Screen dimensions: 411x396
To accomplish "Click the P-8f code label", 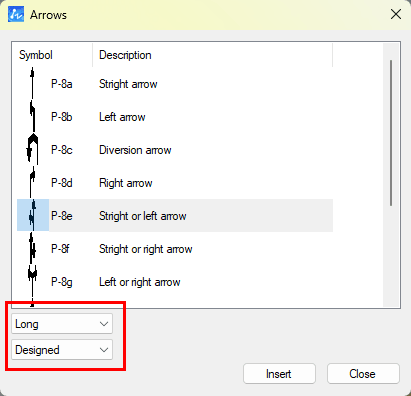I will point(60,249).
